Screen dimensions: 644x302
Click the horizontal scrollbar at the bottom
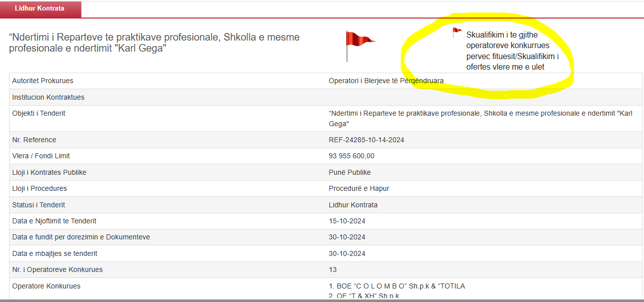coord(320,300)
